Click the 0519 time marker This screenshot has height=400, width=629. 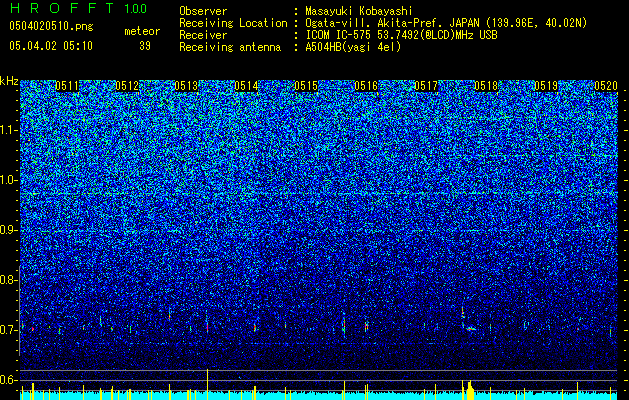[546, 86]
